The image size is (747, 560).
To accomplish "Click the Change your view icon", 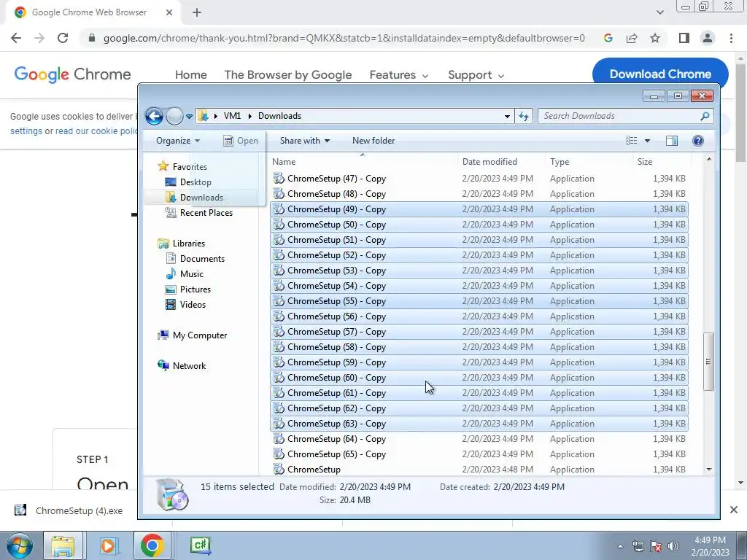I will 631,141.
